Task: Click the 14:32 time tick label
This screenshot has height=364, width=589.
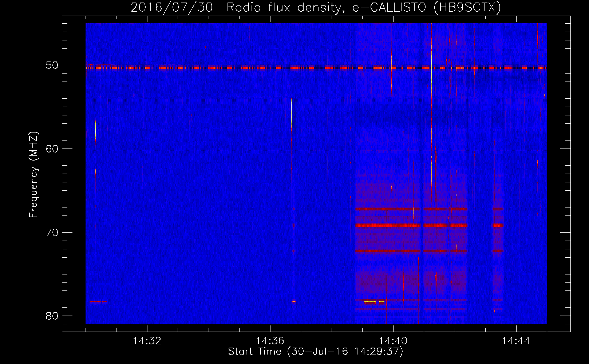Action: [147, 341]
